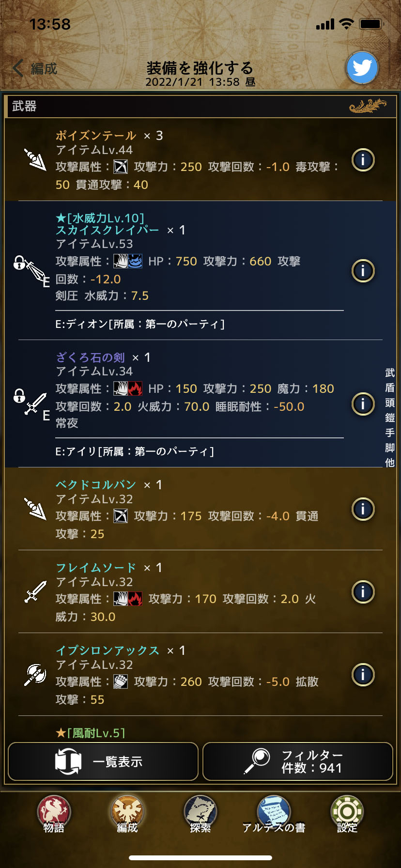401x868 pixels.
Task: Show info for イプシロンアックス
Action: tap(363, 674)
